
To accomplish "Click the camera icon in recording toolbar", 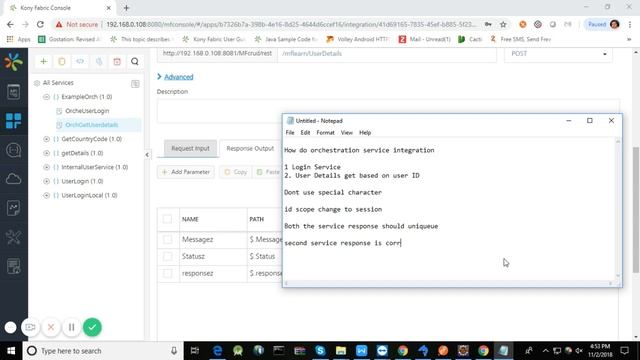I will click(30, 327).
